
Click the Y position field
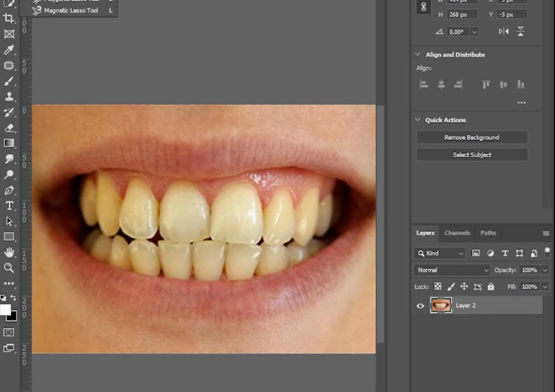[512, 14]
